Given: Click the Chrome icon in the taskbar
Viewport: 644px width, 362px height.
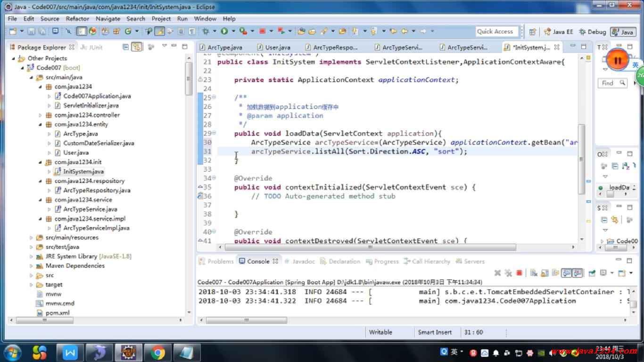Looking at the screenshot, I should [157, 352].
